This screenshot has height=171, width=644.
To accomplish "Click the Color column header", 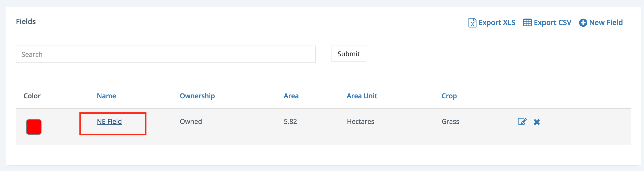I will pos(32,96).
